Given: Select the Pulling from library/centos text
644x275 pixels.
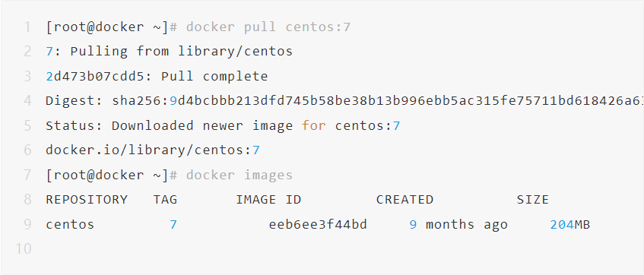Looking at the screenshot, I should (181, 52).
